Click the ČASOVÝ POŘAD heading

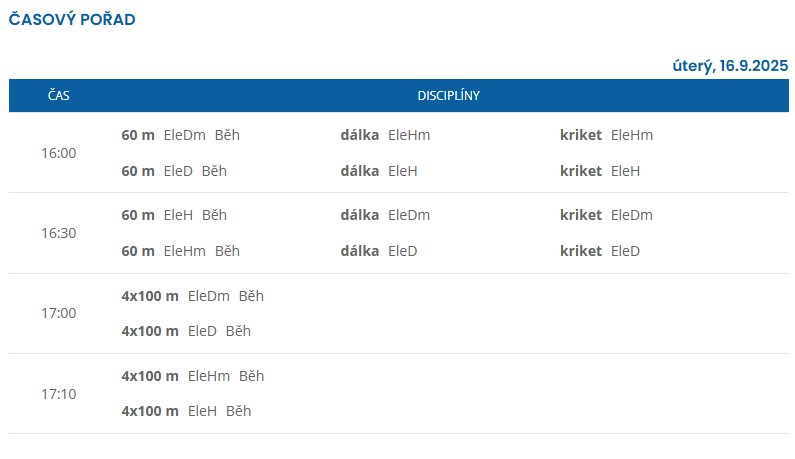72,19
